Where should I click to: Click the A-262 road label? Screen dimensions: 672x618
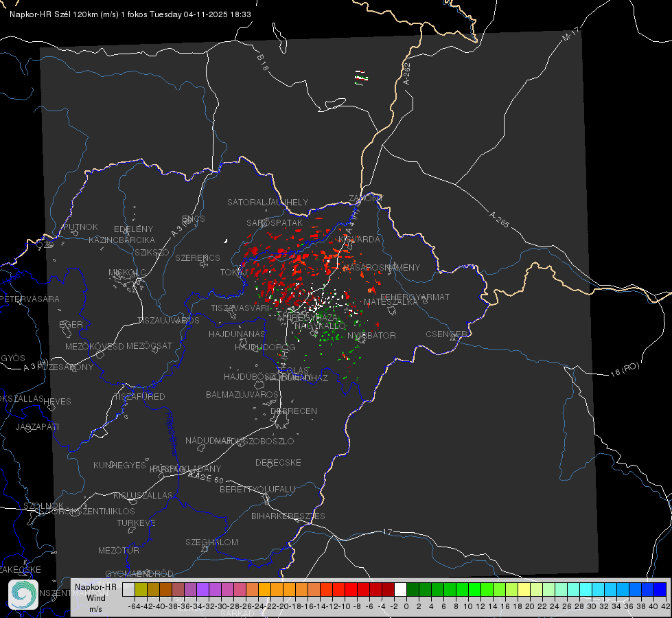point(407,73)
